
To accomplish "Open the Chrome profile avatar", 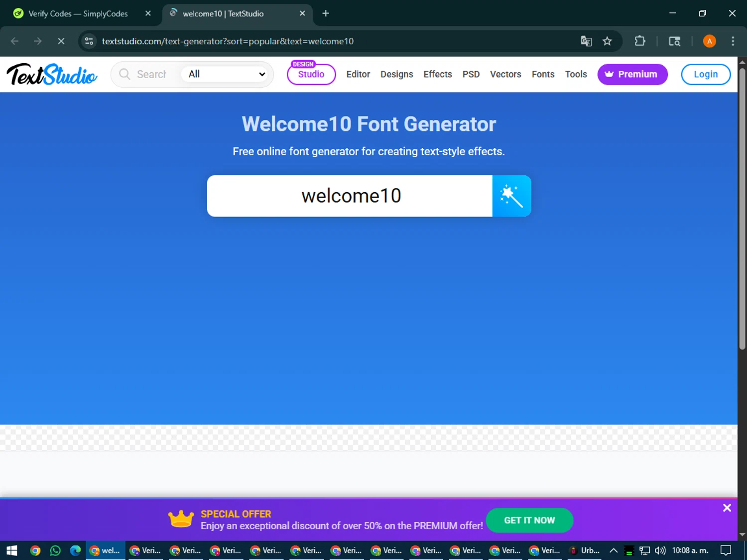I will 709,41.
